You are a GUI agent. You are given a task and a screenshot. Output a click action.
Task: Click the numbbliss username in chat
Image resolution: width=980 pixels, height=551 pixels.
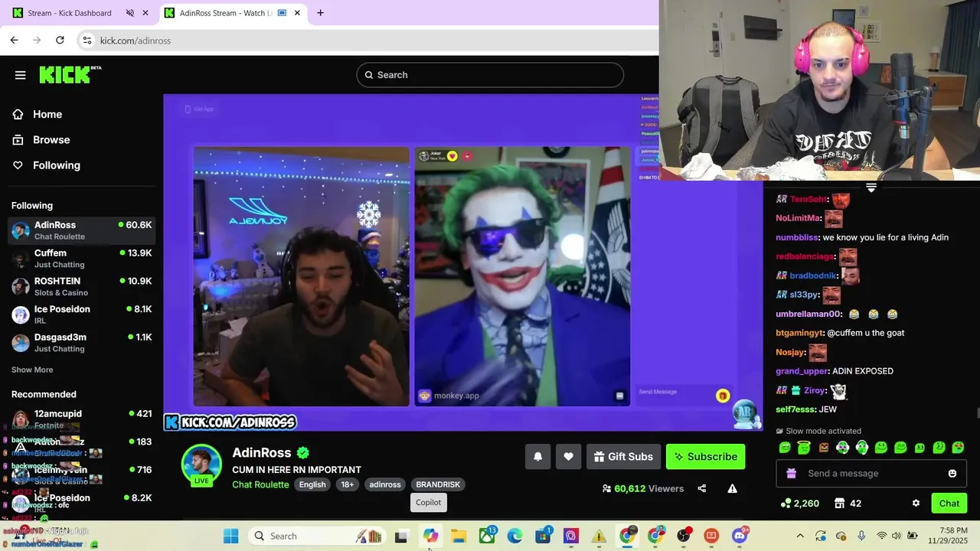coord(797,237)
